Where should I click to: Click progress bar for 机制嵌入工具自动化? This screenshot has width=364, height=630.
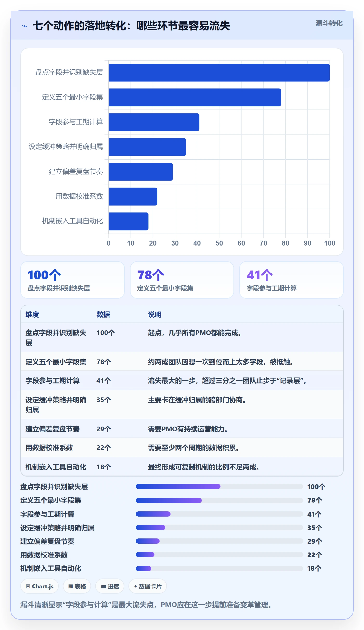(x=219, y=568)
